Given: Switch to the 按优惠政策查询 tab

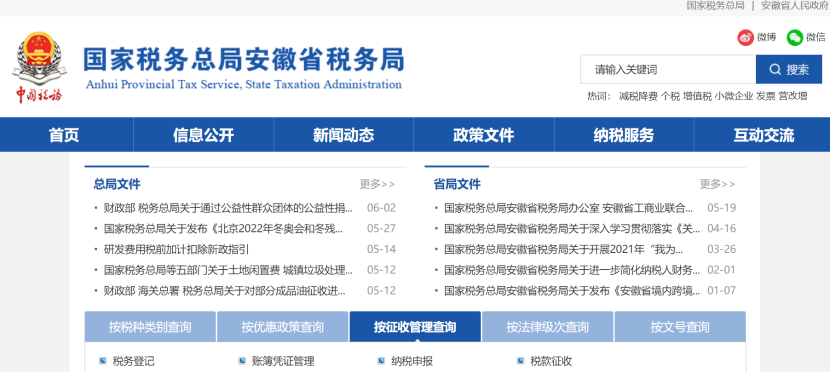Looking at the screenshot, I should click(283, 326).
